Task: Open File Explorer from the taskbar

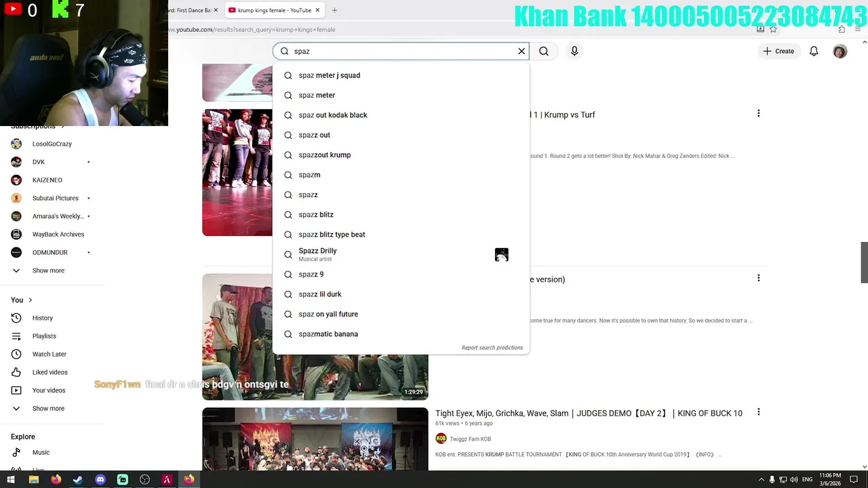Action: pyautogui.click(x=33, y=479)
